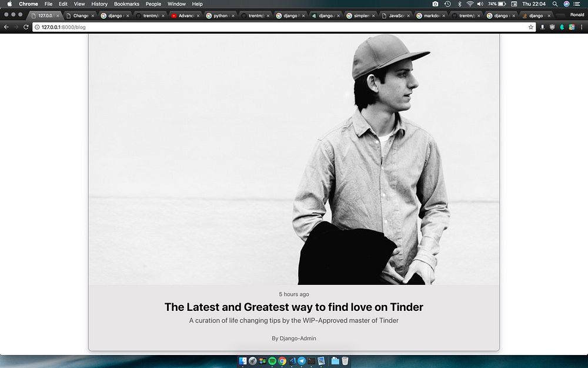Go back with the browser back arrow
The height and width of the screenshot is (368, 588).
click(6, 27)
